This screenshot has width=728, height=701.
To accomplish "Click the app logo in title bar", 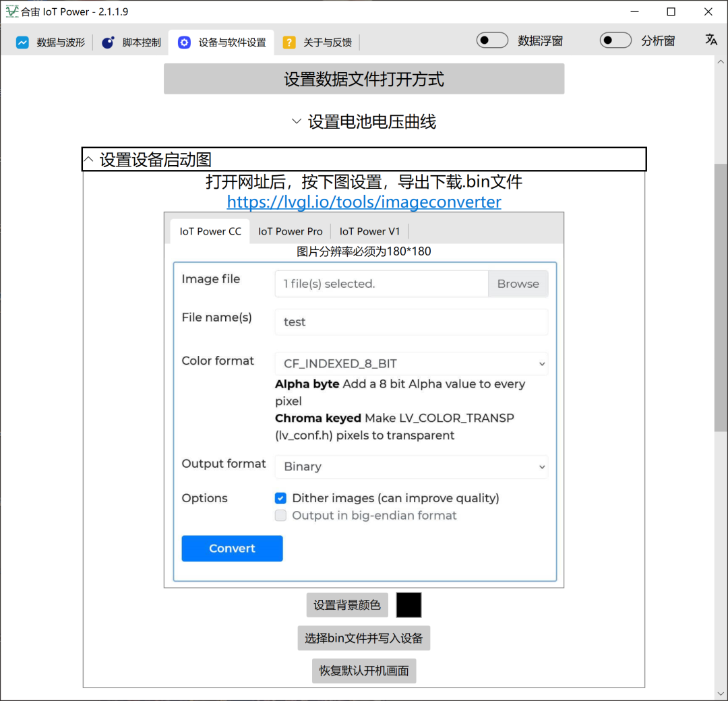I will pyautogui.click(x=11, y=11).
